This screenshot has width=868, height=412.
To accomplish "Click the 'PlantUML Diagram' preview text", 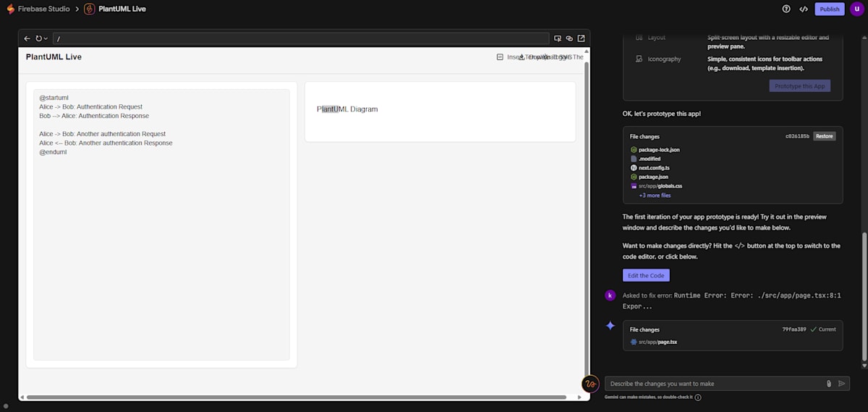I will (347, 109).
